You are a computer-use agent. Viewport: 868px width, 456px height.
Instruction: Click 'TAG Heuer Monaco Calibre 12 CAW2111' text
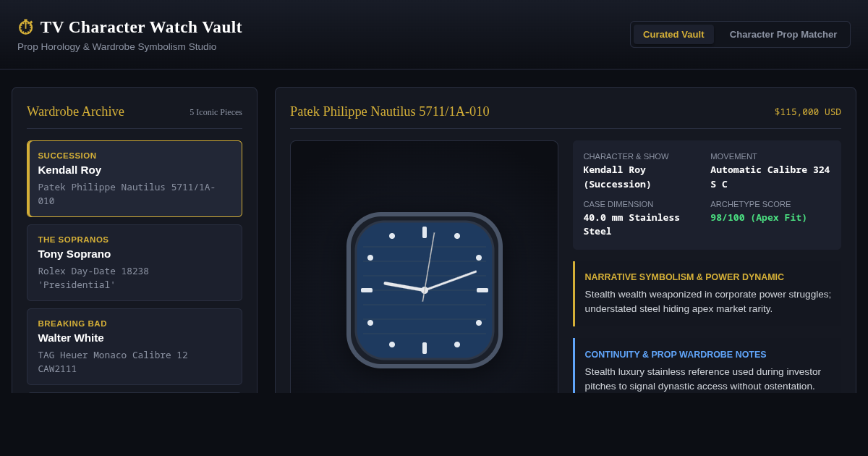point(113,362)
